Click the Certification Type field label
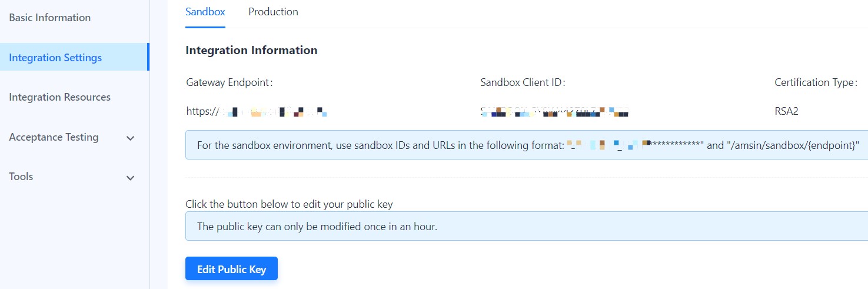This screenshot has height=289, width=868. pyautogui.click(x=816, y=83)
